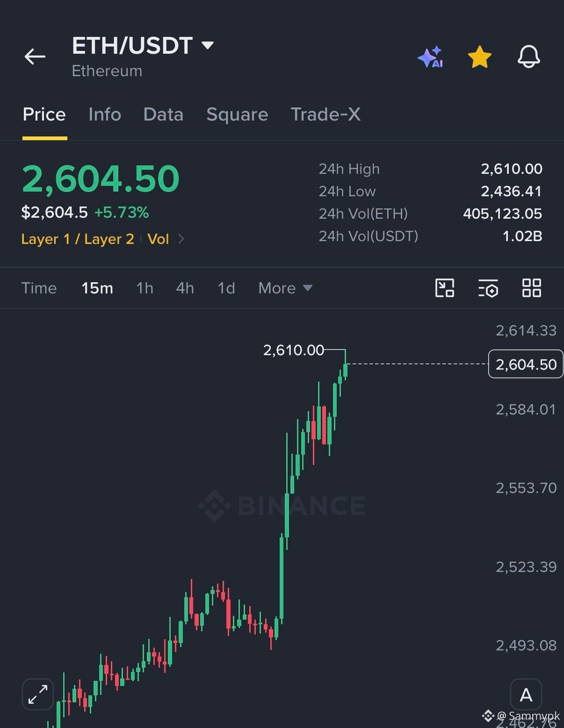
Task: Switch to the Data tab
Action: pyautogui.click(x=163, y=114)
